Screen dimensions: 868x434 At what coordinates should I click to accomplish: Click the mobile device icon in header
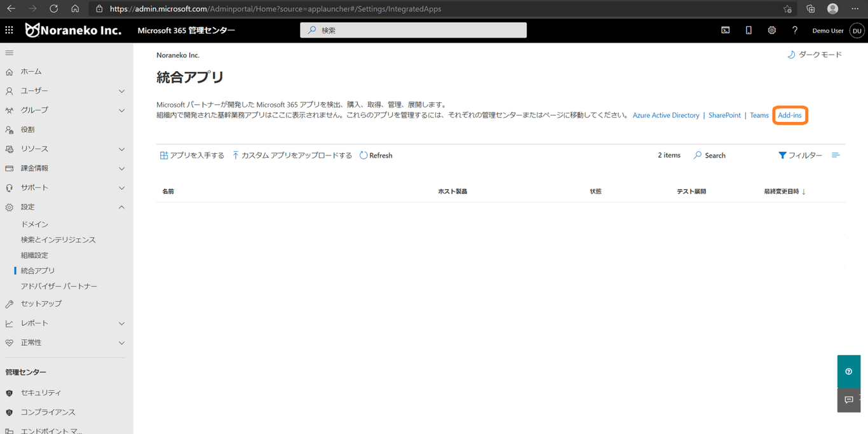749,30
